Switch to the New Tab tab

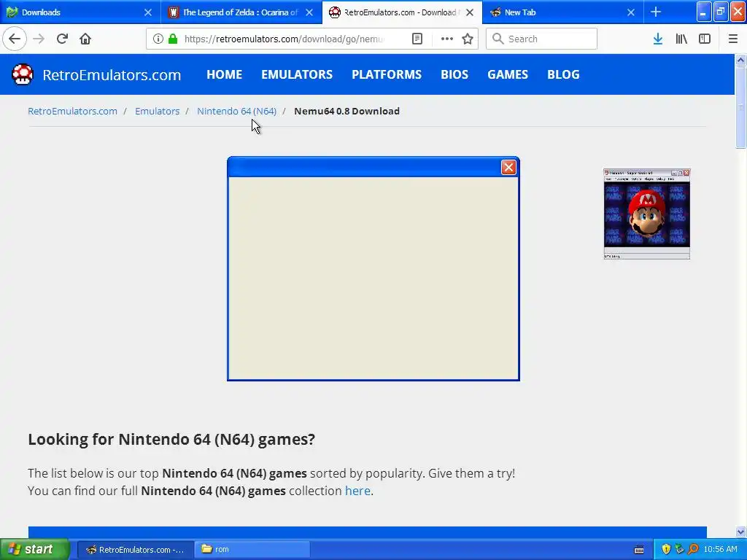tap(562, 12)
